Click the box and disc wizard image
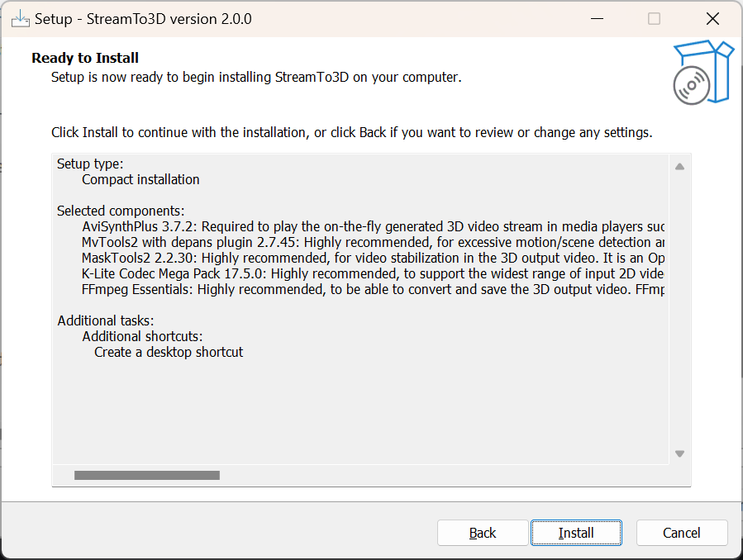This screenshot has height=560, width=743. (x=703, y=73)
